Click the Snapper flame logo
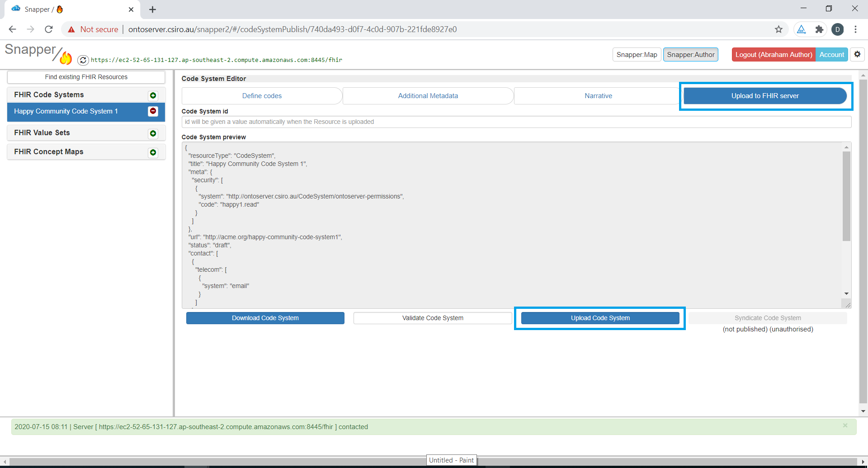The image size is (868, 468). [x=66, y=57]
